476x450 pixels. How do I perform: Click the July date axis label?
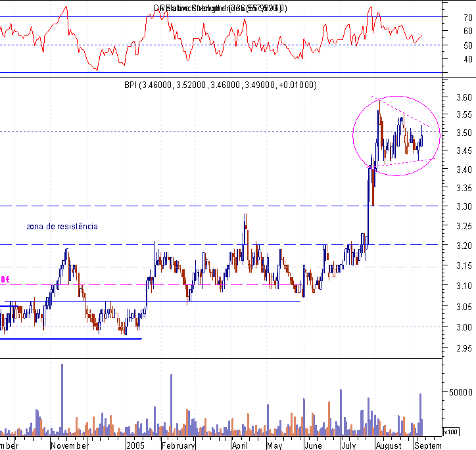point(348,446)
